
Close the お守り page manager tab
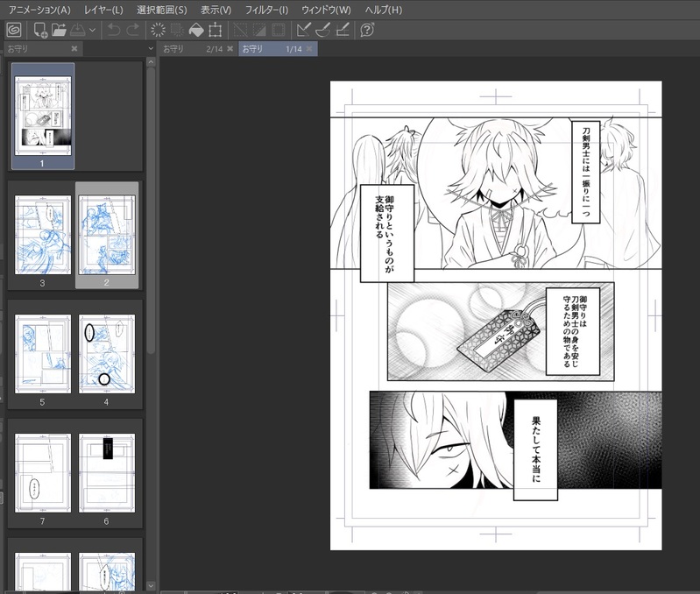(x=74, y=49)
